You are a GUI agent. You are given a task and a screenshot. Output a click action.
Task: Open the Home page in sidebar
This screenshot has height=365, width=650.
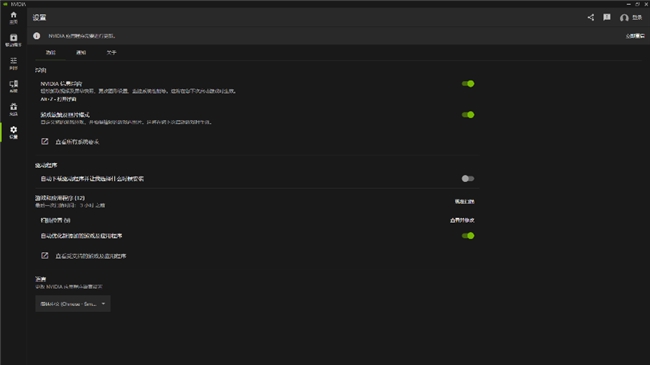(x=13, y=17)
